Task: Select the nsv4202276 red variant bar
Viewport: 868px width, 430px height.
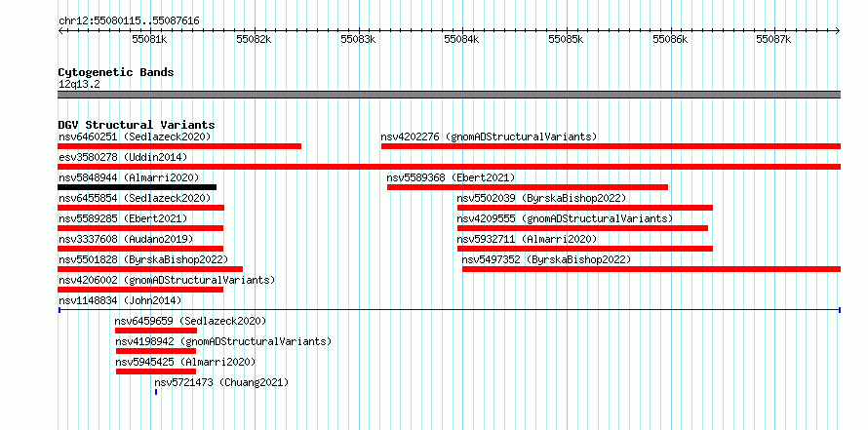Action: 611,146
